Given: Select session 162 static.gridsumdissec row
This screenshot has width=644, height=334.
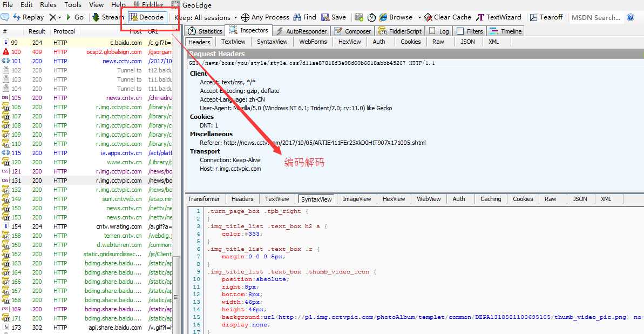Looking at the screenshot, I should [x=86, y=254].
